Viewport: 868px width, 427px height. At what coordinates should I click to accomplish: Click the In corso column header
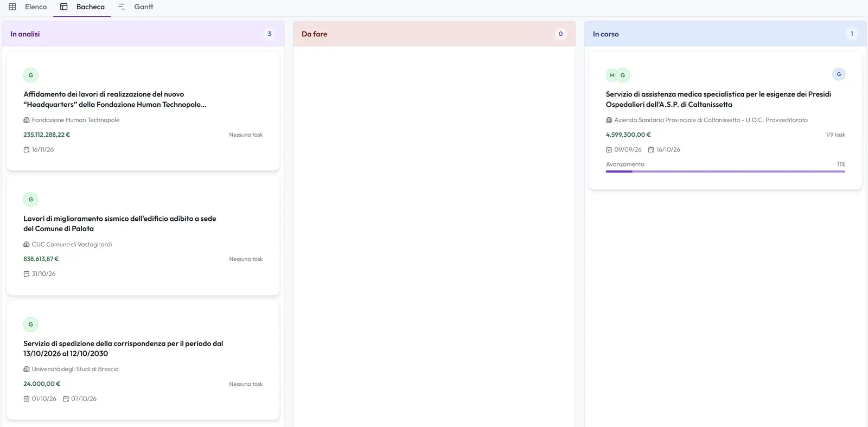tap(725, 34)
